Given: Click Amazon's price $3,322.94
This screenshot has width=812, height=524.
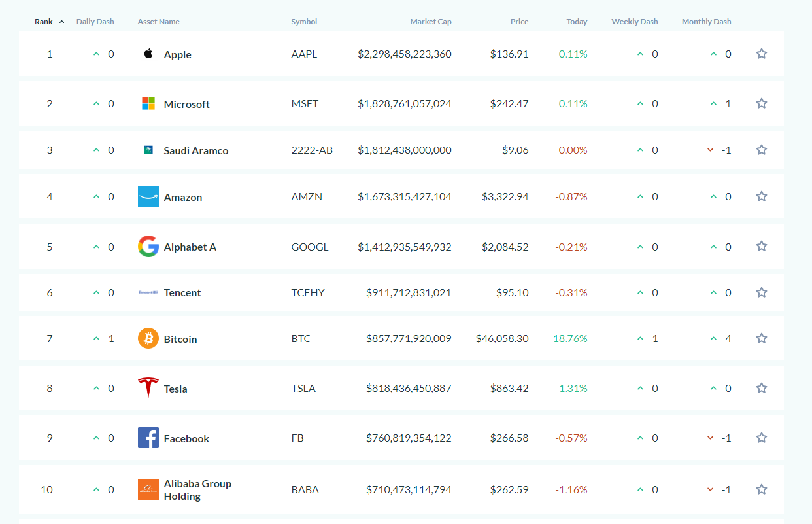Looking at the screenshot, I should pyautogui.click(x=505, y=196).
